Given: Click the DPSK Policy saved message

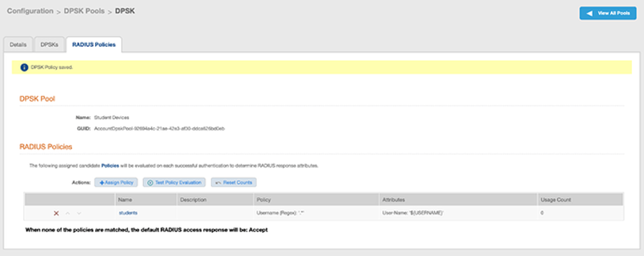Looking at the screenshot, I should (52, 67).
